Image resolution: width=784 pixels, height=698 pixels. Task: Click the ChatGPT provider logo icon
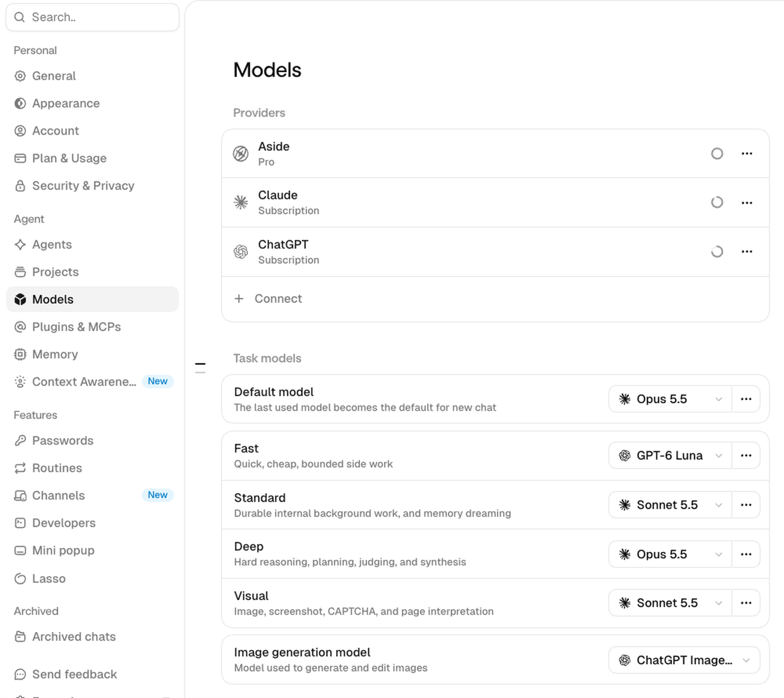click(241, 251)
